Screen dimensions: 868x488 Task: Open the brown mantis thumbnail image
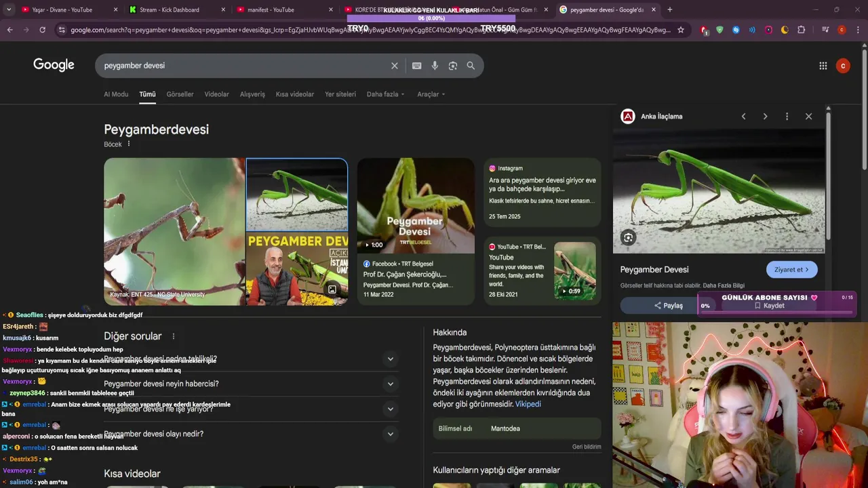pos(174,232)
